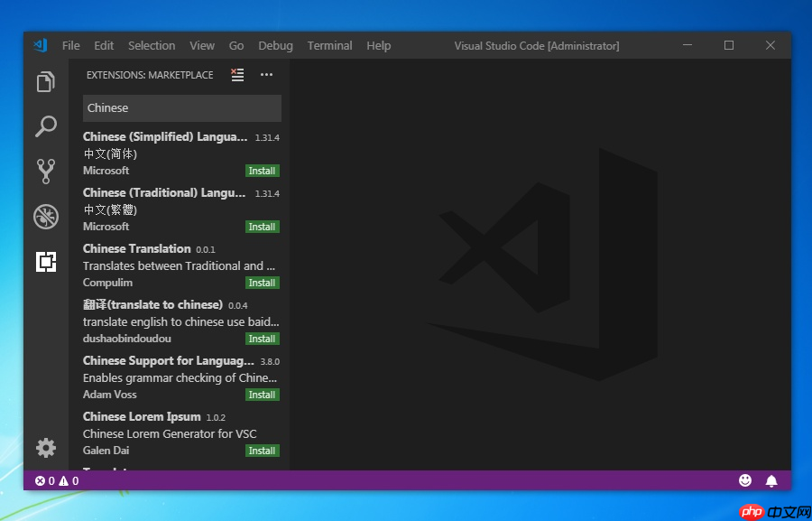The image size is (812, 521).
Task: Open the notifications bell icon
Action: [x=772, y=480]
